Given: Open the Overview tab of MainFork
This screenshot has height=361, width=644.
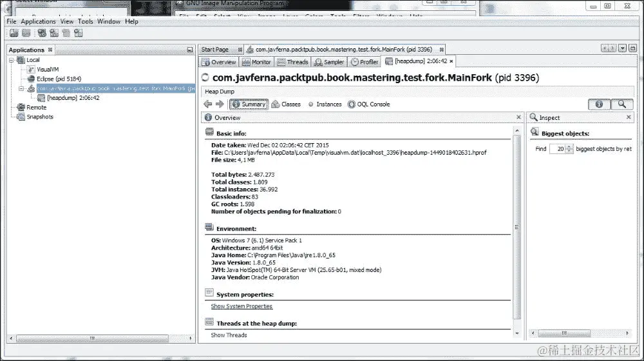Looking at the screenshot, I should (x=218, y=62).
